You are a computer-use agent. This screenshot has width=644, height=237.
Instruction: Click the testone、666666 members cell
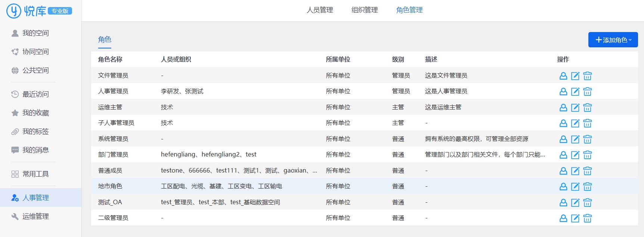[239, 170]
